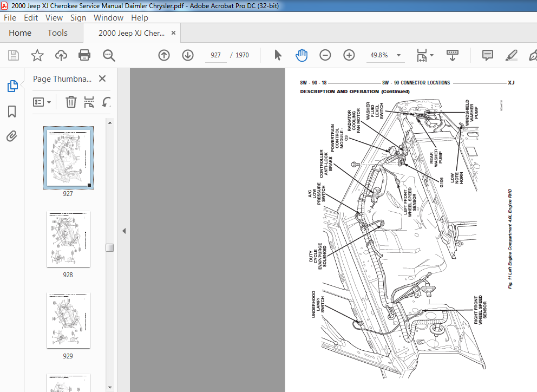The width and height of the screenshot is (537, 392).
Task: Select page 927 thumbnail
Action: 69,158
